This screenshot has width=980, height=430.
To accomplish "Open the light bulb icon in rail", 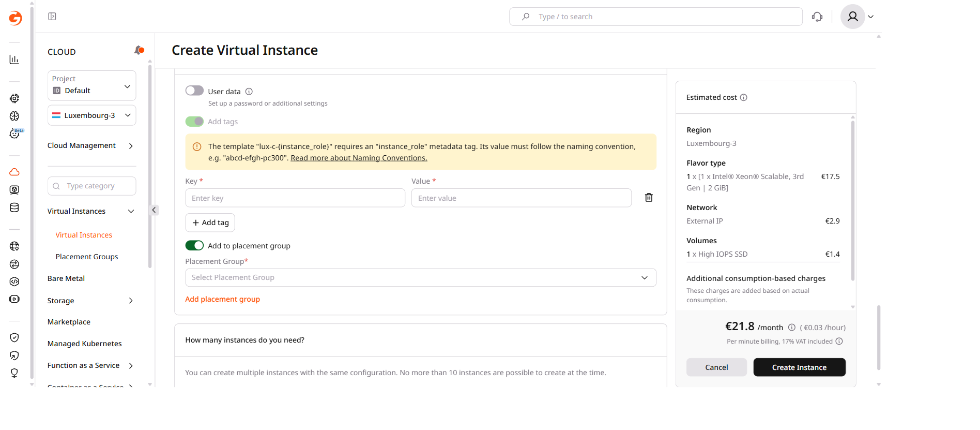I will [x=14, y=373].
